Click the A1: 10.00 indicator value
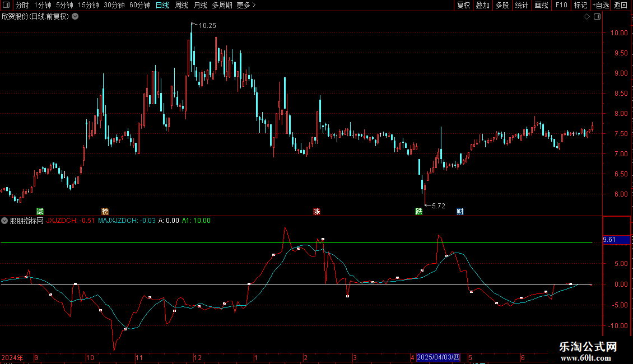 196,221
